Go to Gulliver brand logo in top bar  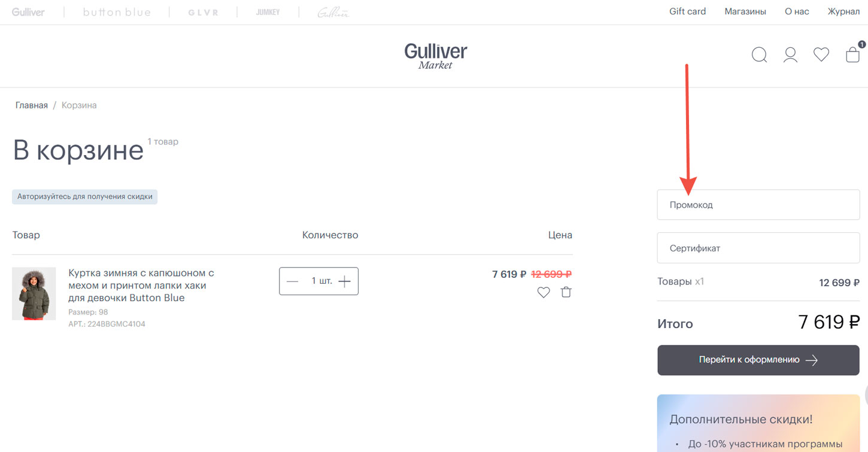coord(28,12)
